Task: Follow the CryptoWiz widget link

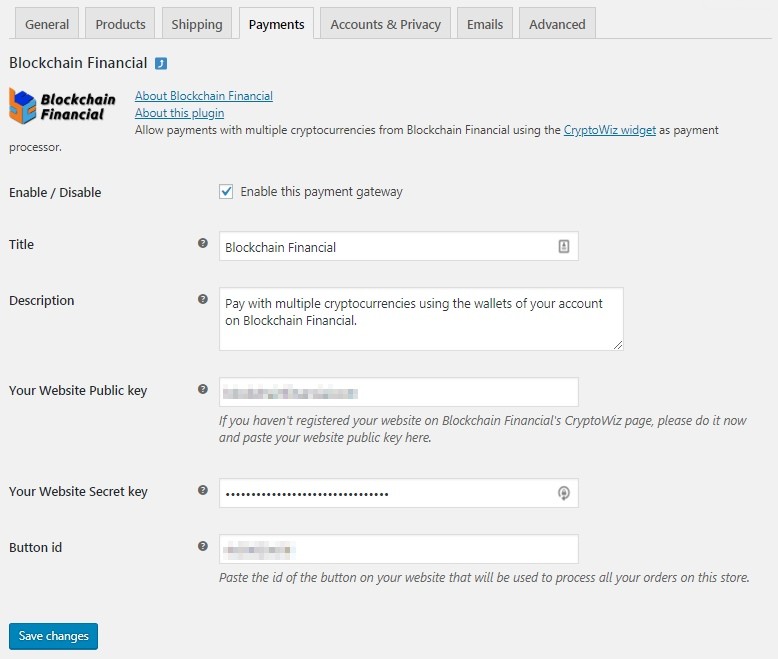Action: coord(609,130)
